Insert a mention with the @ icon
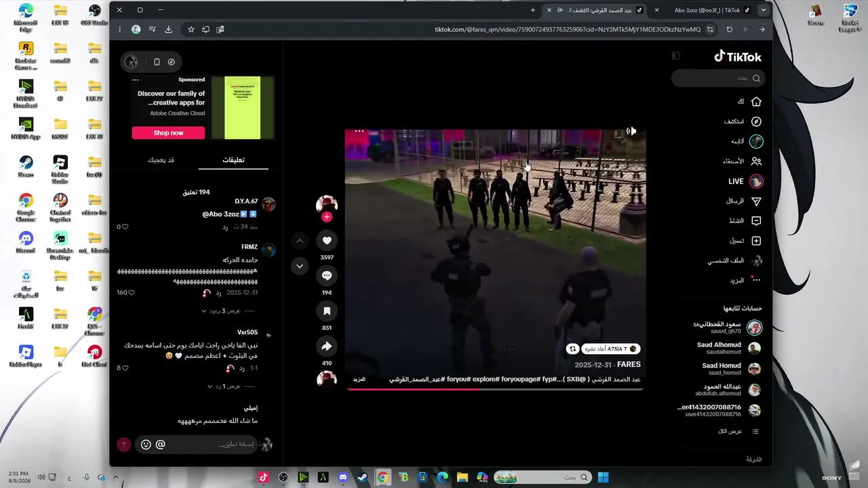 (x=161, y=445)
